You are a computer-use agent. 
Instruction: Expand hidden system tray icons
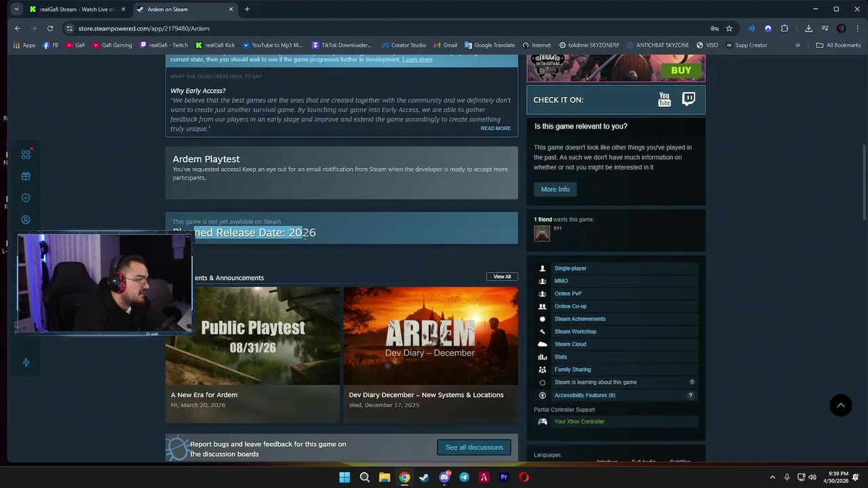point(772,477)
